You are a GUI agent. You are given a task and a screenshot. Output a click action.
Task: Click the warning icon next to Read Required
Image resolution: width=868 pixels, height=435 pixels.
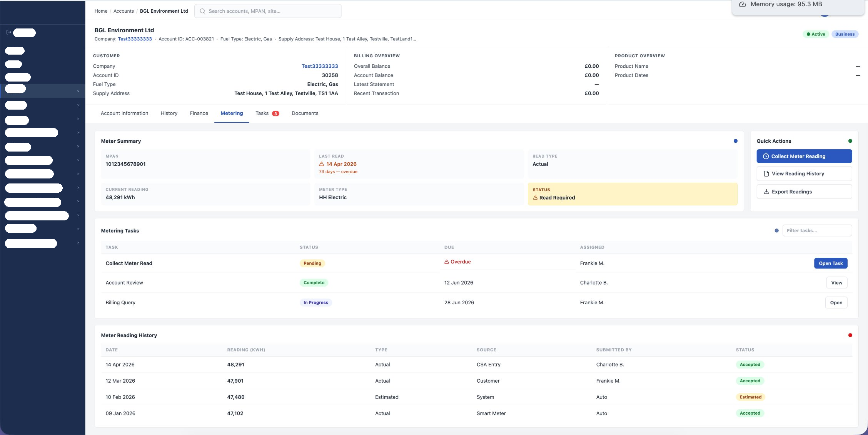click(x=535, y=198)
